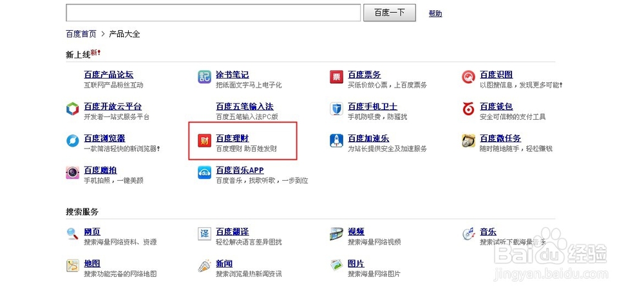Click the text 开发者一站式服务平台
The image size is (644, 296).
point(117,117)
